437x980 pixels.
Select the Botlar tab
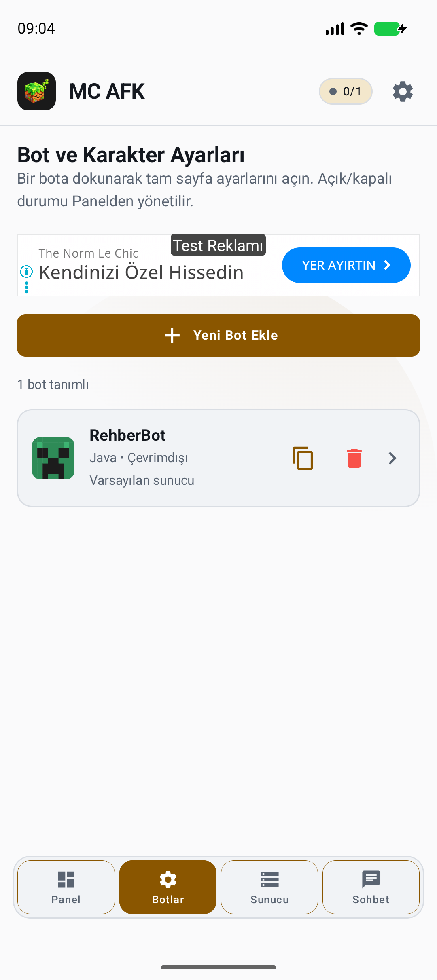click(x=168, y=887)
